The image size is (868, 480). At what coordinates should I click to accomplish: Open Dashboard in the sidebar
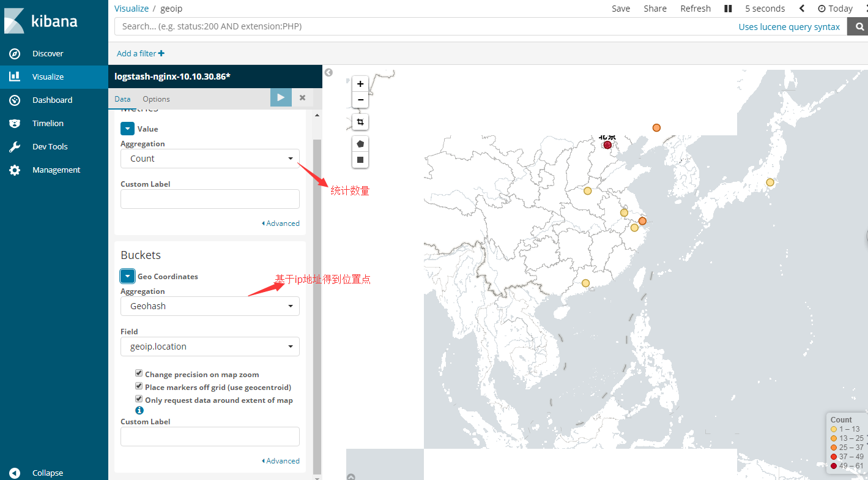(x=52, y=100)
